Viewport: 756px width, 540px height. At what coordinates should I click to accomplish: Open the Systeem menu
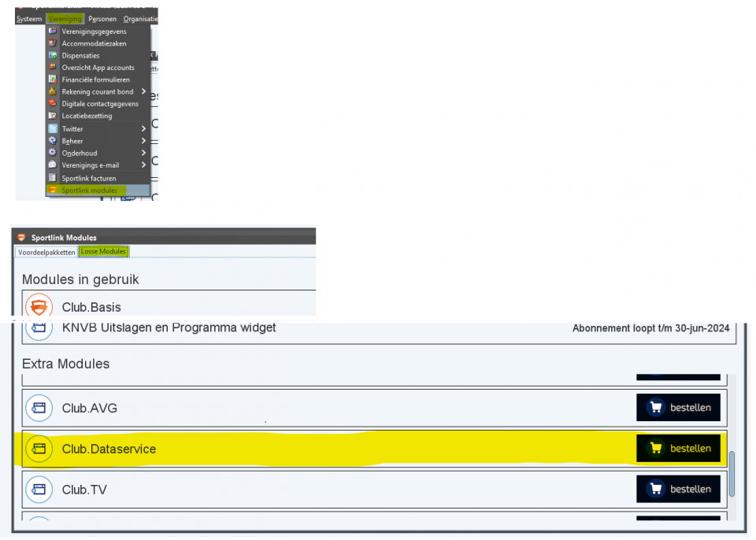pyautogui.click(x=29, y=18)
